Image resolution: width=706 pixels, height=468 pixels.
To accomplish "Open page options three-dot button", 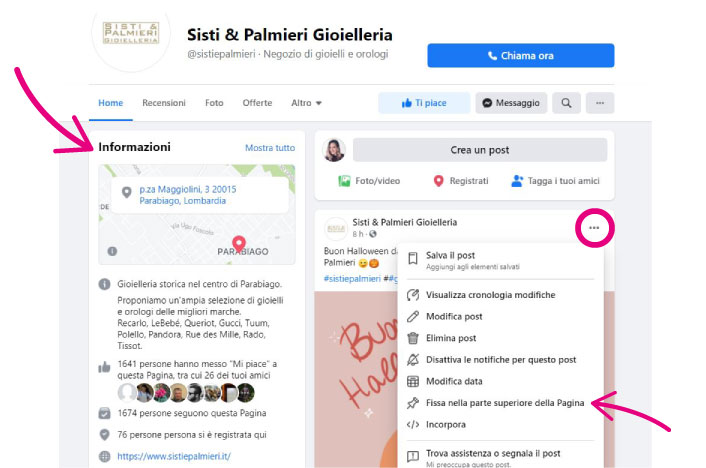I will [600, 103].
